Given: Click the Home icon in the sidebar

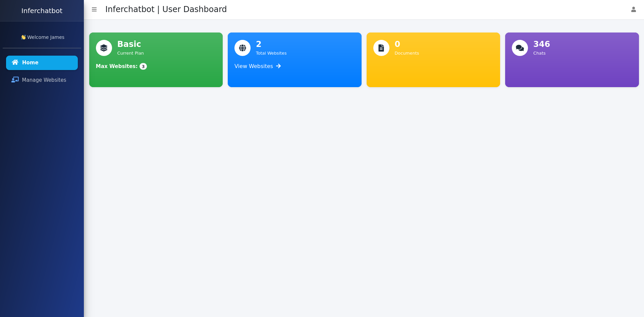Looking at the screenshot, I should (x=15, y=62).
